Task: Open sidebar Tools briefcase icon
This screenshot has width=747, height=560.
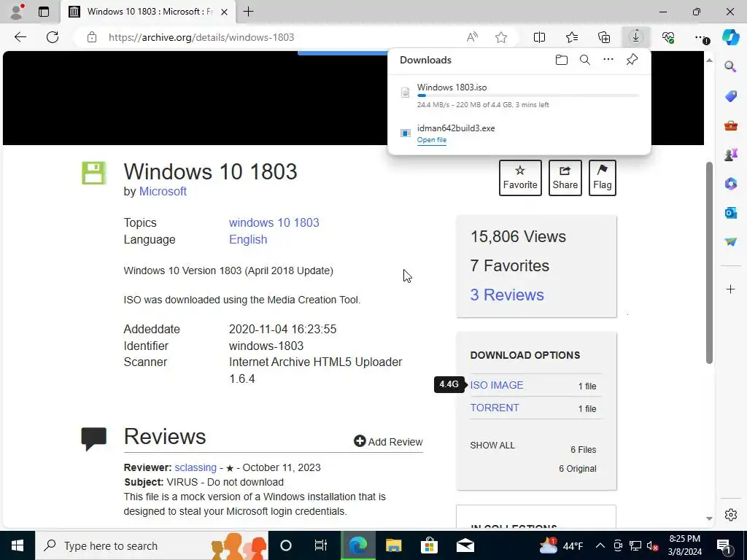Action: pyautogui.click(x=730, y=125)
